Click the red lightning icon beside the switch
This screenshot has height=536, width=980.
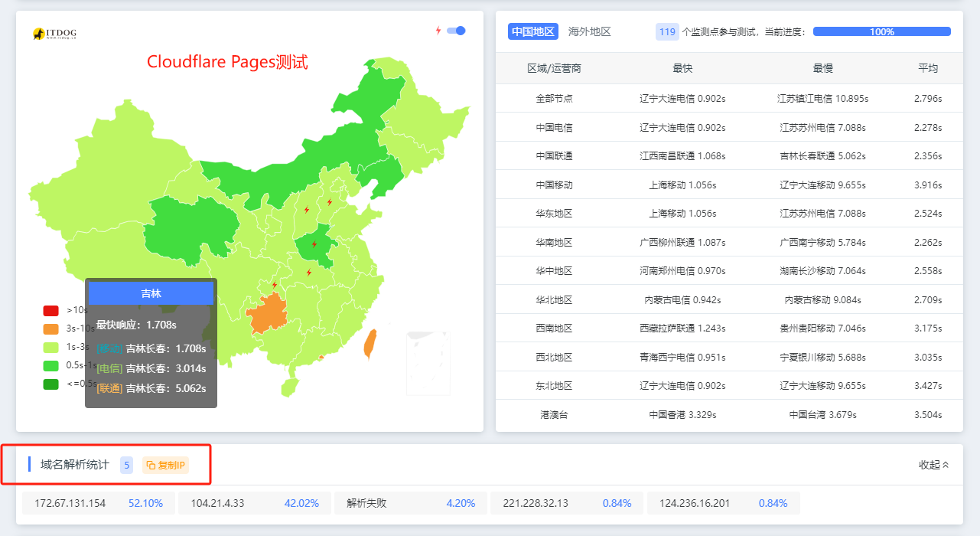pos(438,31)
